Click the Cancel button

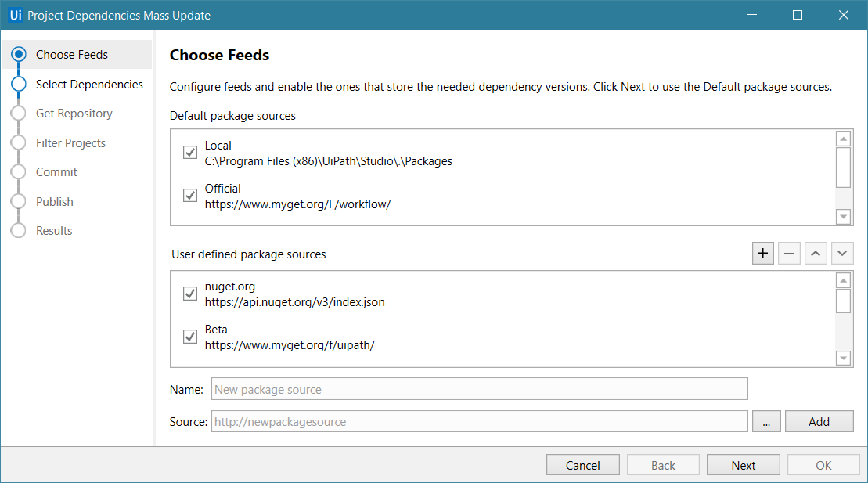(x=582, y=465)
